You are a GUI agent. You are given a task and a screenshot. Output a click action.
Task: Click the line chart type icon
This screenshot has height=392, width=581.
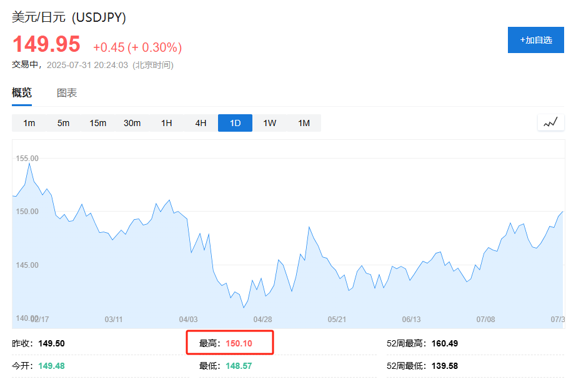click(x=550, y=123)
